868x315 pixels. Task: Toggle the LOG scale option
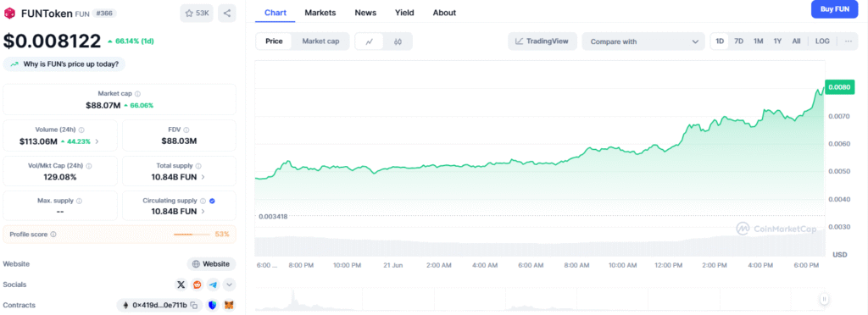822,41
